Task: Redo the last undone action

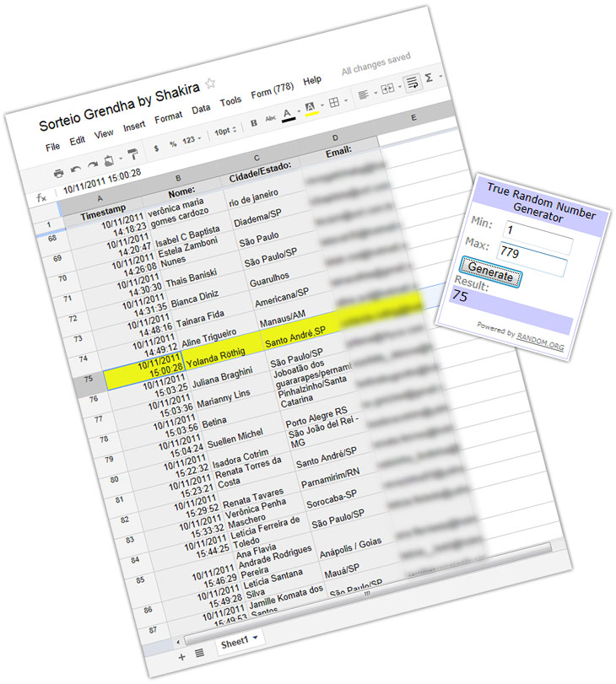Action: pyautogui.click(x=93, y=165)
